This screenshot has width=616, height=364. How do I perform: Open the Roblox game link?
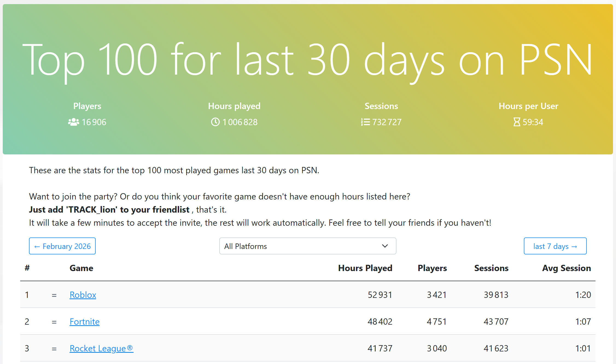click(x=83, y=295)
